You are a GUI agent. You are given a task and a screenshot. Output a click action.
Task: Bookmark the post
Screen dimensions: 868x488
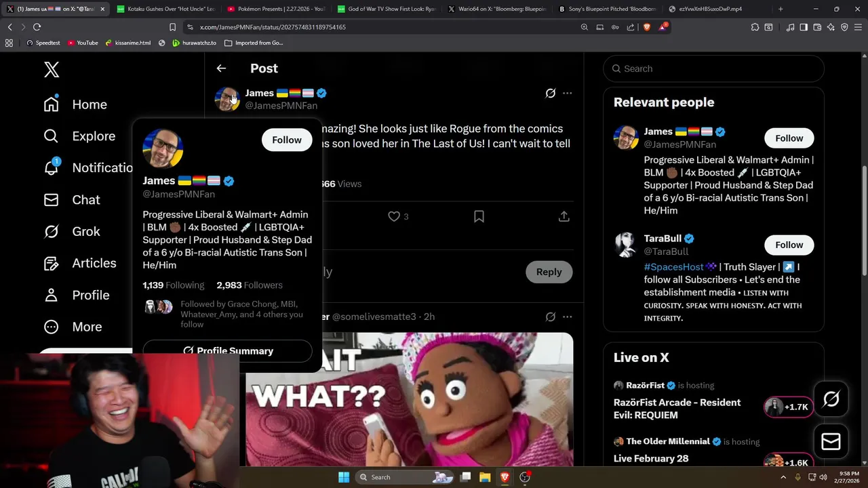[479, 216]
